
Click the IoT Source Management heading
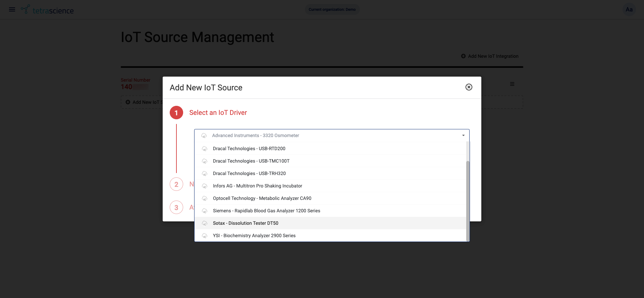[x=198, y=37]
